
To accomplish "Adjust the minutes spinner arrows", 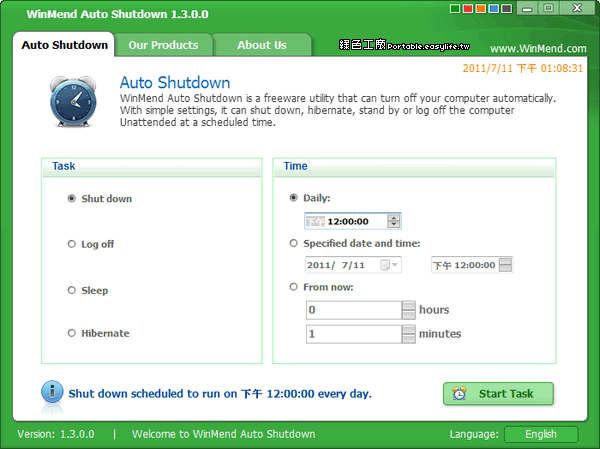I will 409,334.
